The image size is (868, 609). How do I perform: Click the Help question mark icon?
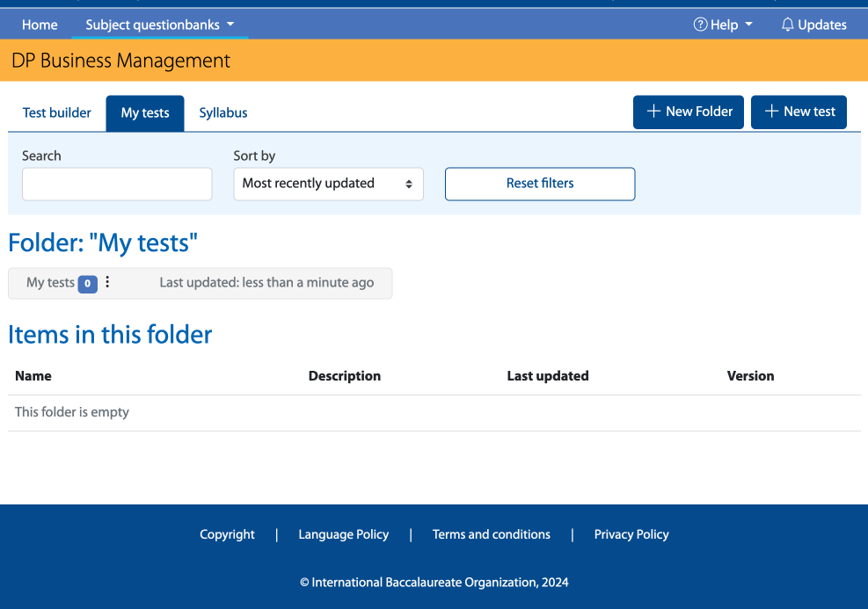700,25
